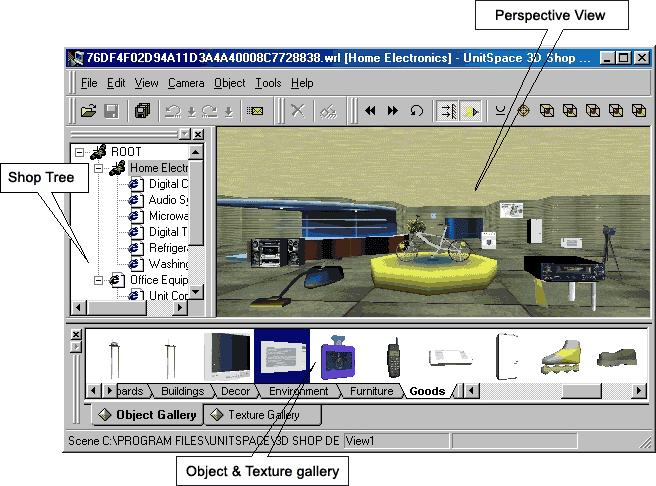Switch to the Environment gallery tab

298,391
